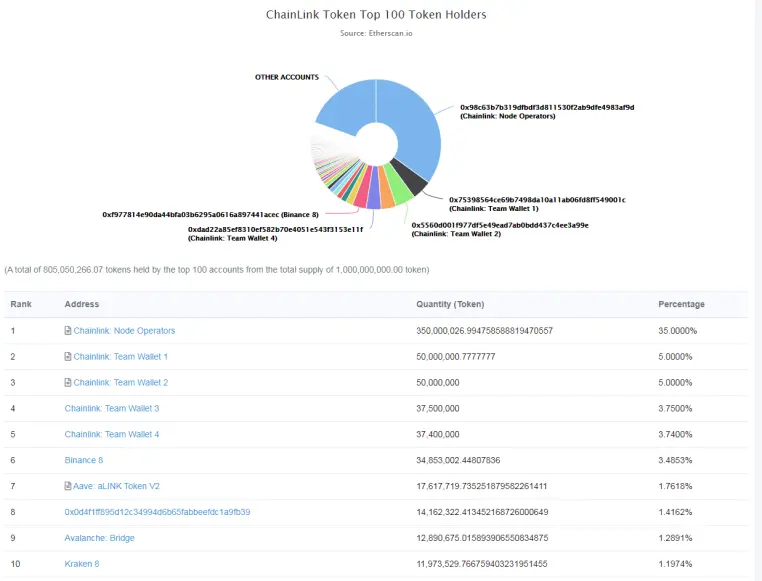
Task: Click percentage 1.2891%
Action: [x=675, y=538]
